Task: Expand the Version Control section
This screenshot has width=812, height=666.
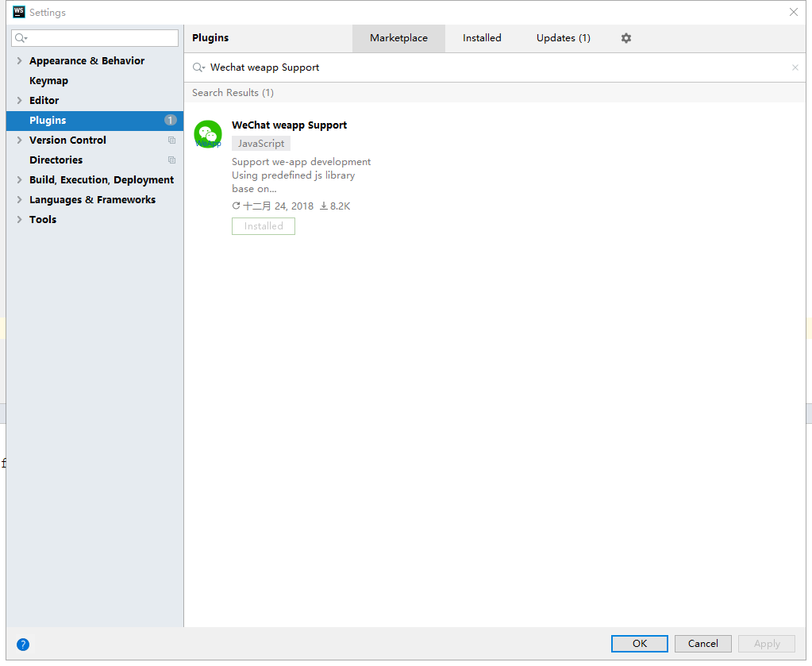Action: tap(19, 141)
